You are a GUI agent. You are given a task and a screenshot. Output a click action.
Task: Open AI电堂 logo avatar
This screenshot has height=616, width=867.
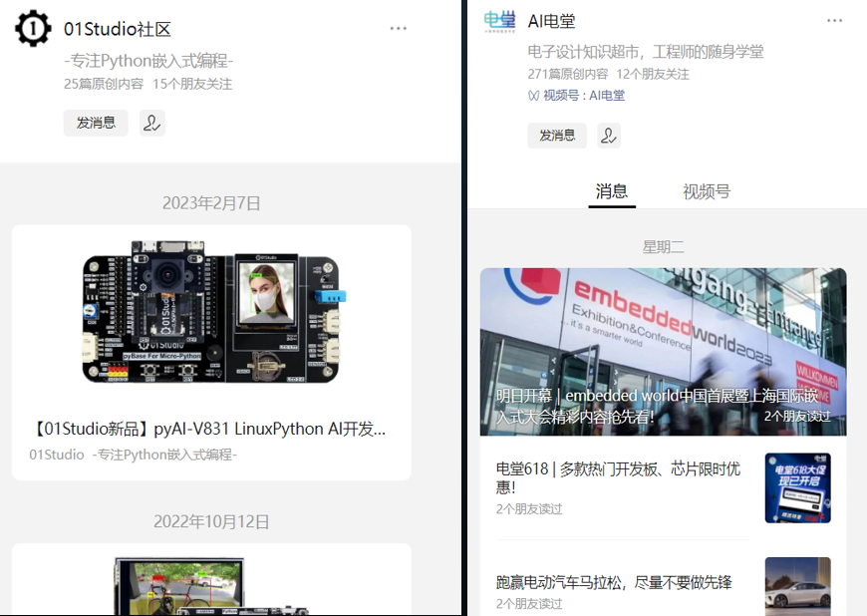tap(499, 21)
